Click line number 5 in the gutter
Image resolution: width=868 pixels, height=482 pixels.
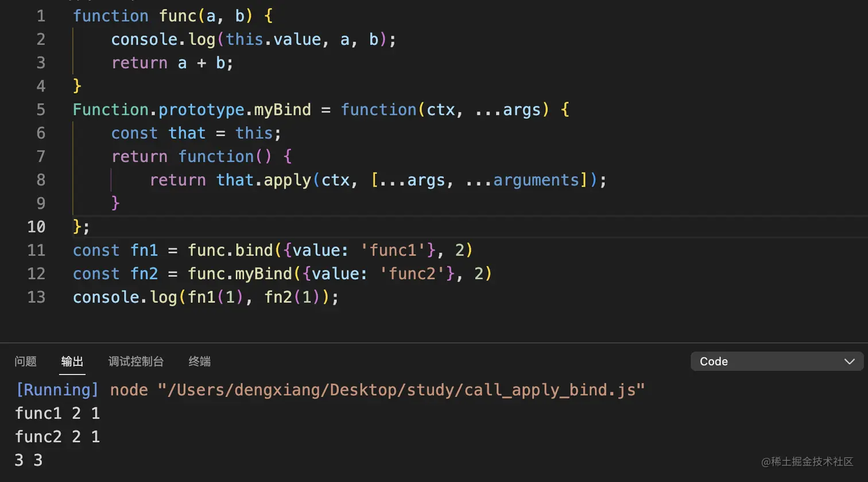point(41,110)
